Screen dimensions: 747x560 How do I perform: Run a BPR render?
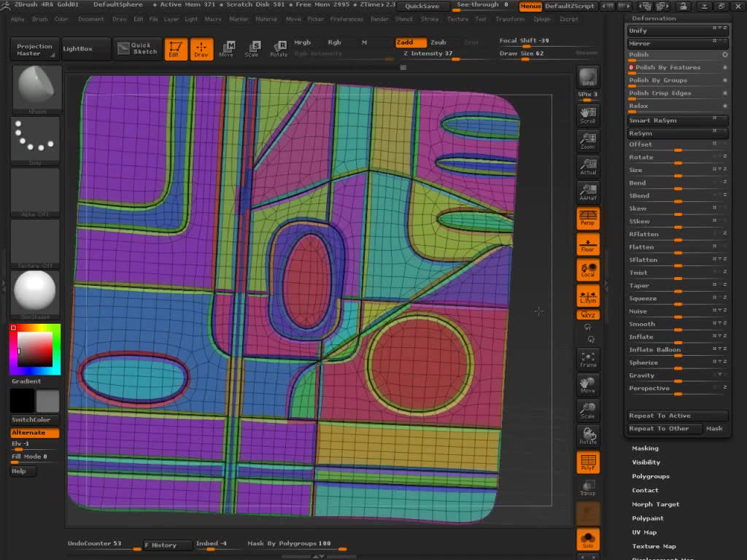pos(588,77)
